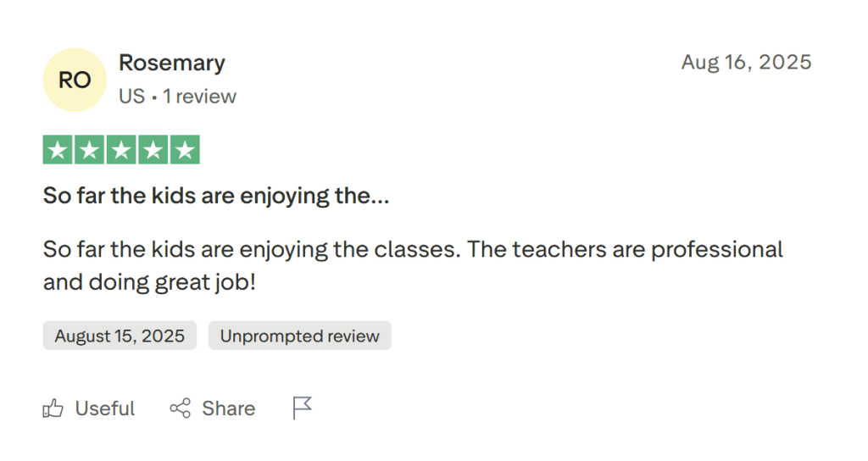Click the August 15, 2025 date tag
The height and width of the screenshot is (461, 868).
120,336
